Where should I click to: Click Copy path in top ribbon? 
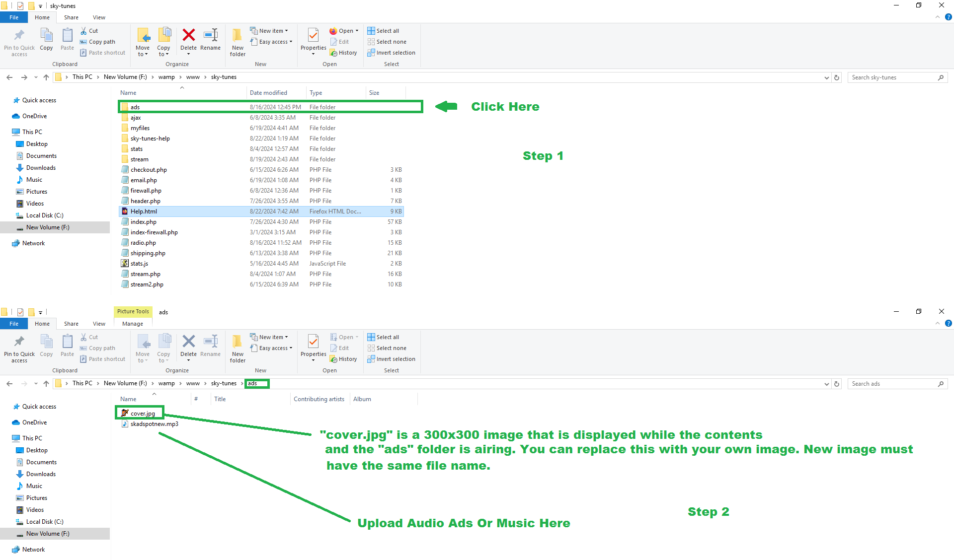click(x=101, y=42)
